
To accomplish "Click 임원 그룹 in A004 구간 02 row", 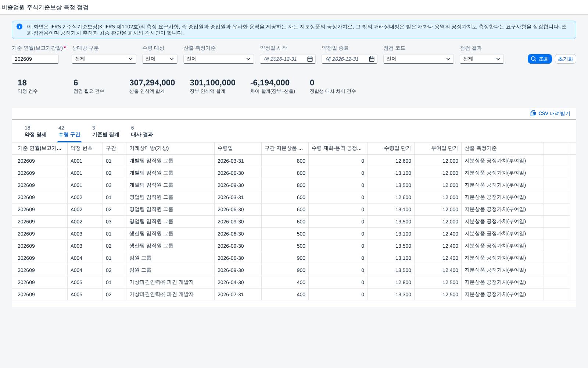I will tap(140, 270).
